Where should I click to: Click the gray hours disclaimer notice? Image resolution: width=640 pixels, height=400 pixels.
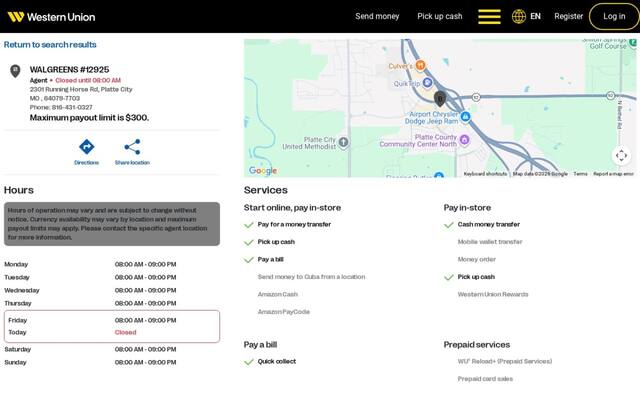point(112,224)
